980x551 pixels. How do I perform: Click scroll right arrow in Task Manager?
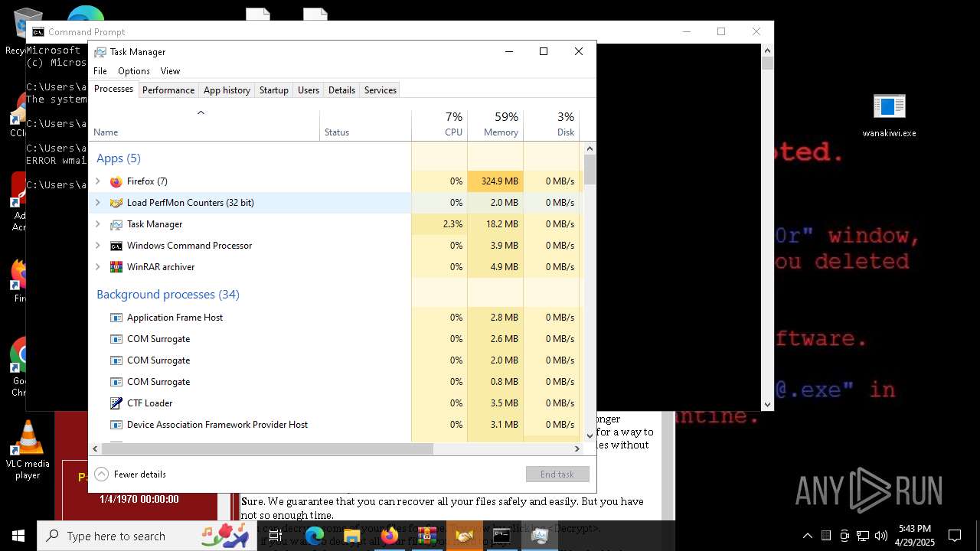pos(577,448)
